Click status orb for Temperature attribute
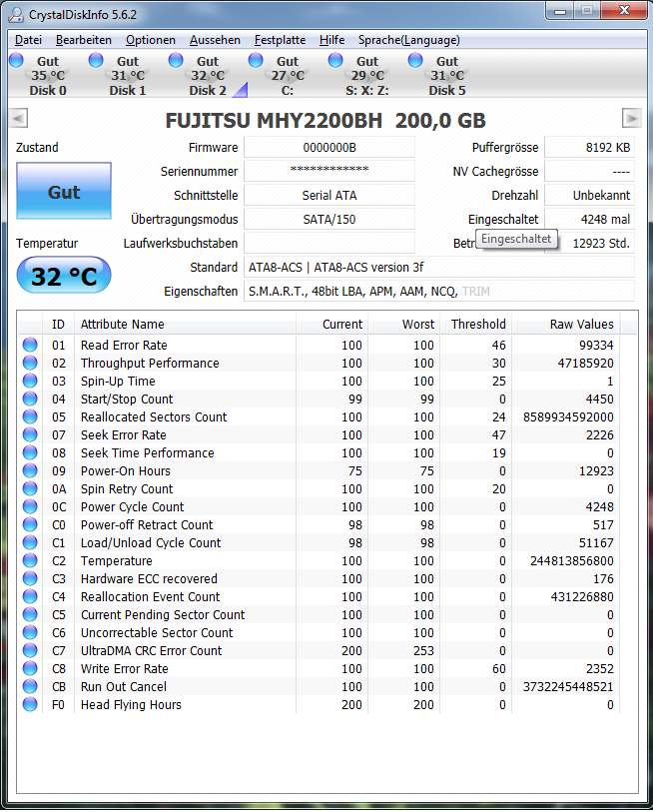 (x=30, y=561)
